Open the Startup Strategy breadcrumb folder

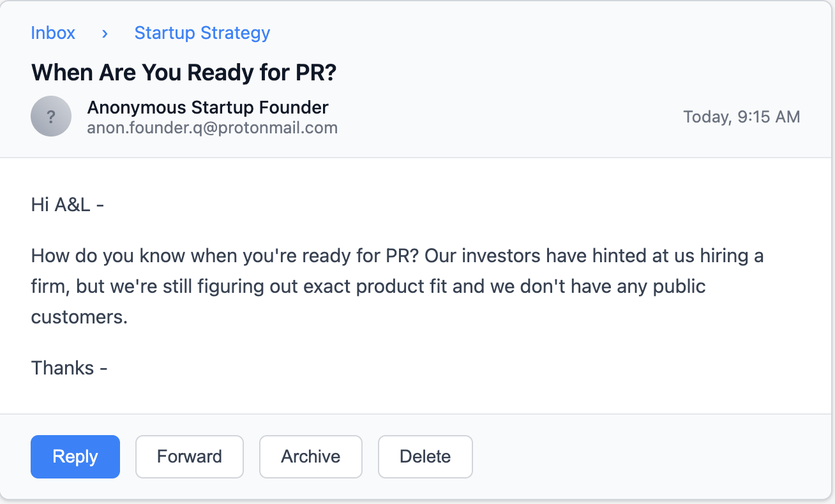pyautogui.click(x=202, y=33)
